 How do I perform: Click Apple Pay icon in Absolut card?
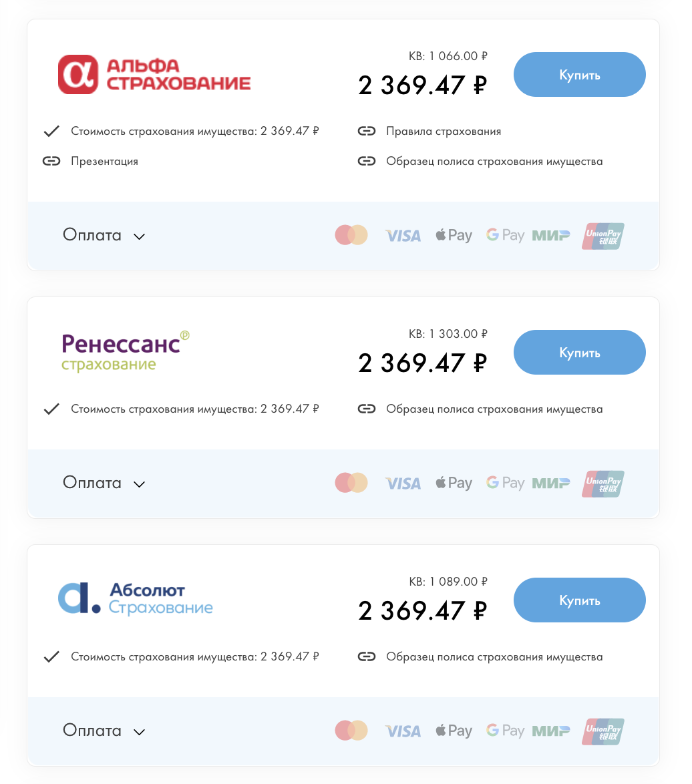point(454,731)
